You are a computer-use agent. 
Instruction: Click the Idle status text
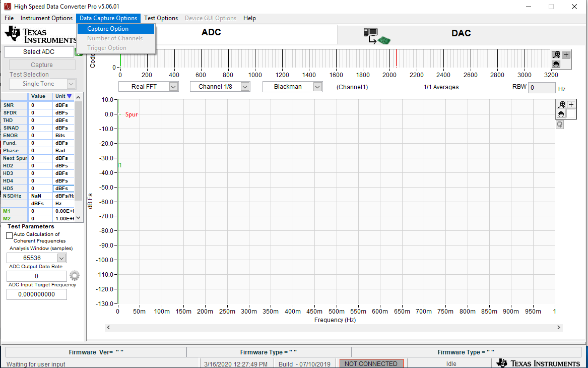tap(451, 364)
